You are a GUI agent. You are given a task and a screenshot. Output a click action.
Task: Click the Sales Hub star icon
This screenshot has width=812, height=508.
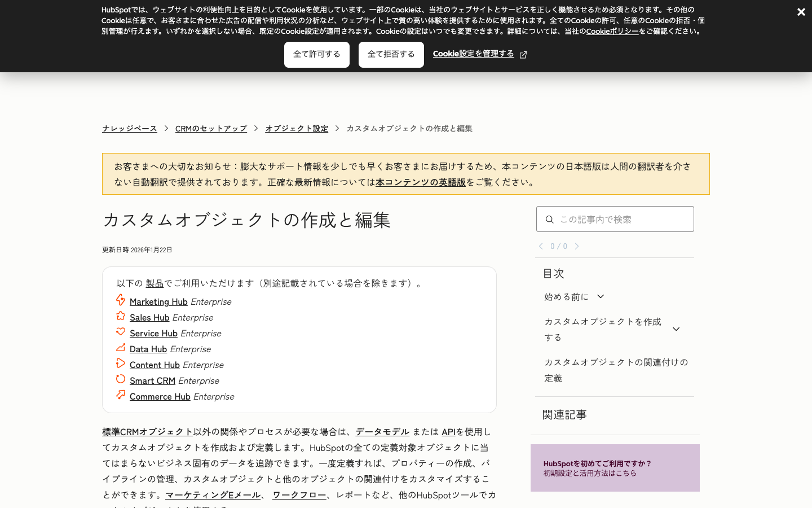[x=121, y=316]
